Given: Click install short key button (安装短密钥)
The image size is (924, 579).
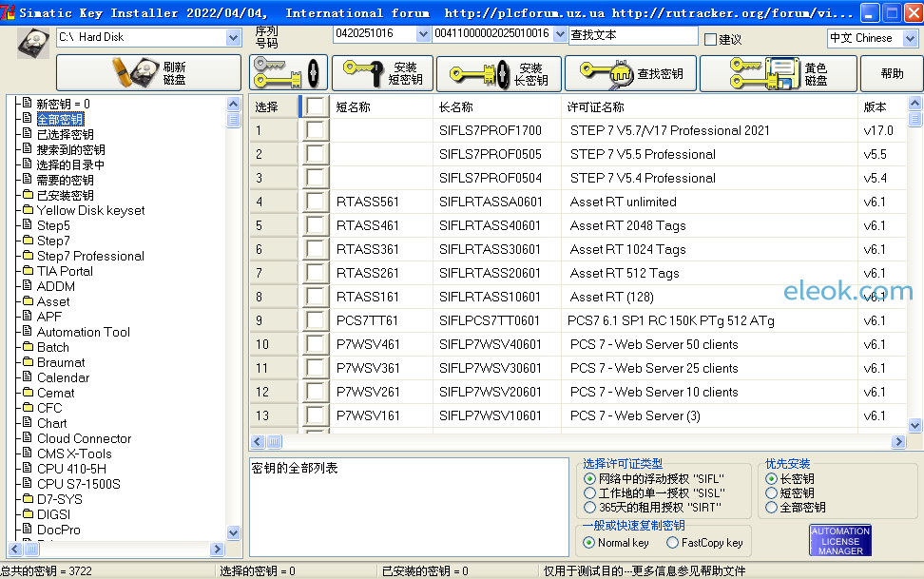Looking at the screenshot, I should [382, 73].
